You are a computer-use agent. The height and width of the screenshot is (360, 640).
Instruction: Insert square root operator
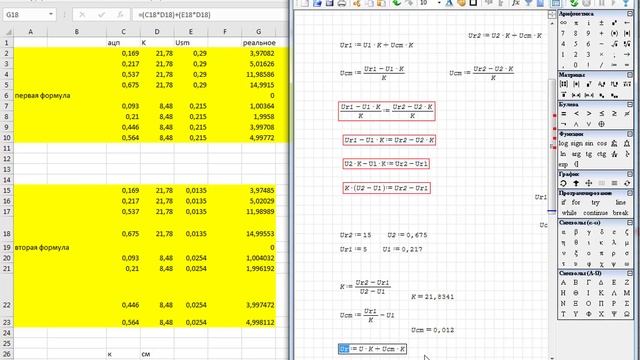tap(614, 44)
